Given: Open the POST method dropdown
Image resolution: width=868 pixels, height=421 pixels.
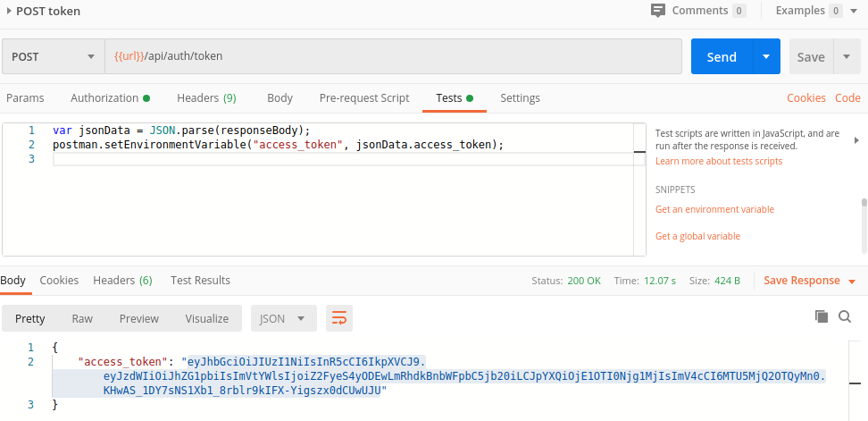Looking at the screenshot, I should 54,56.
